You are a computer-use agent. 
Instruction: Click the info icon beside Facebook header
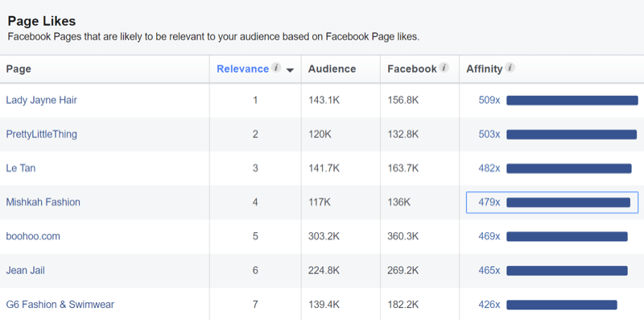click(x=444, y=68)
